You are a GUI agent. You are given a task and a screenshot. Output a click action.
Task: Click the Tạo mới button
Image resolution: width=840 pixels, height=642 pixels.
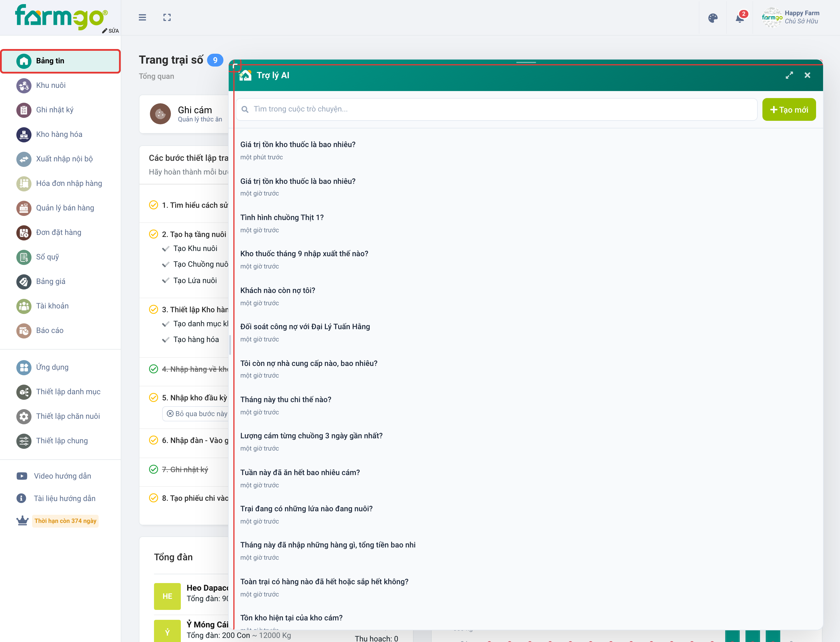789,110
